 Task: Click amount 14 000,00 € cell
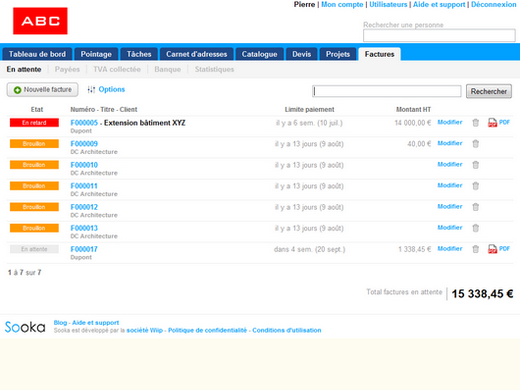point(413,123)
